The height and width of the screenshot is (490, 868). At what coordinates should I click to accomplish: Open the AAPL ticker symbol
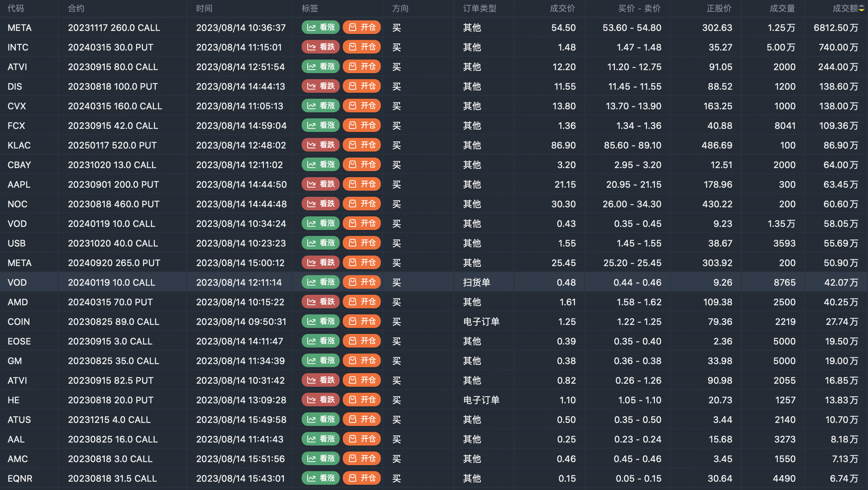pos(19,184)
